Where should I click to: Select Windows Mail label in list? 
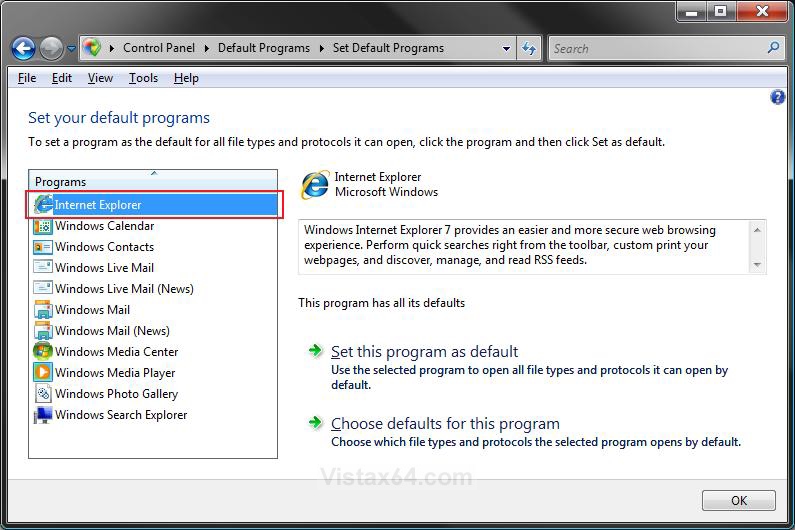point(92,309)
